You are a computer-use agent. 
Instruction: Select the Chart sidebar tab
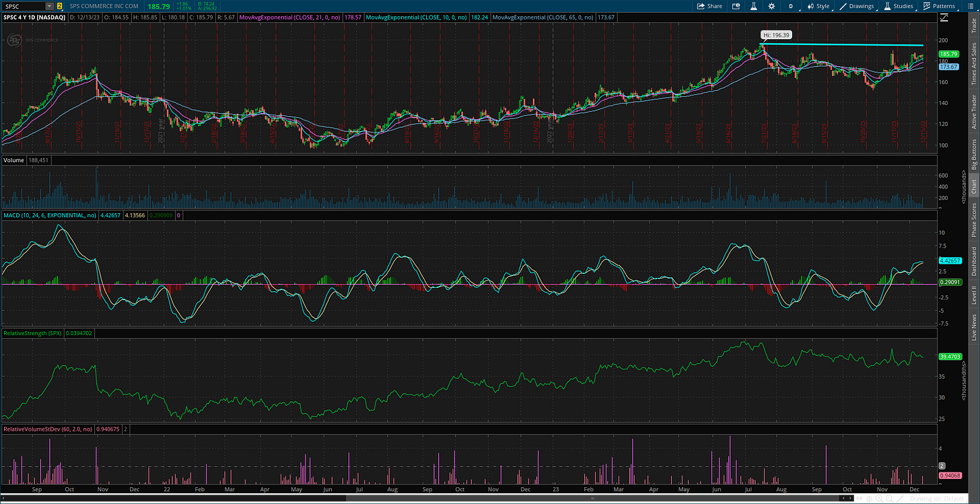coord(973,186)
